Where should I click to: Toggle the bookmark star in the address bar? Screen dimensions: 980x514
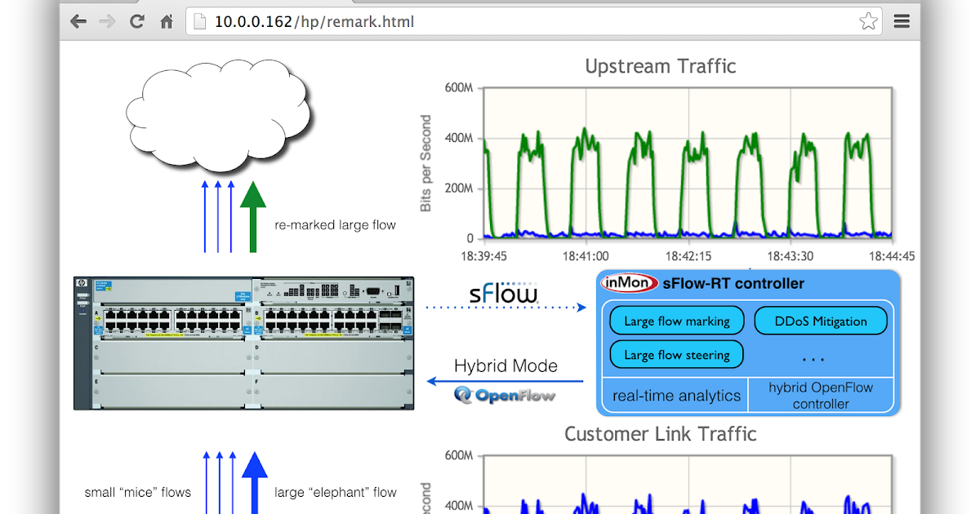867,21
